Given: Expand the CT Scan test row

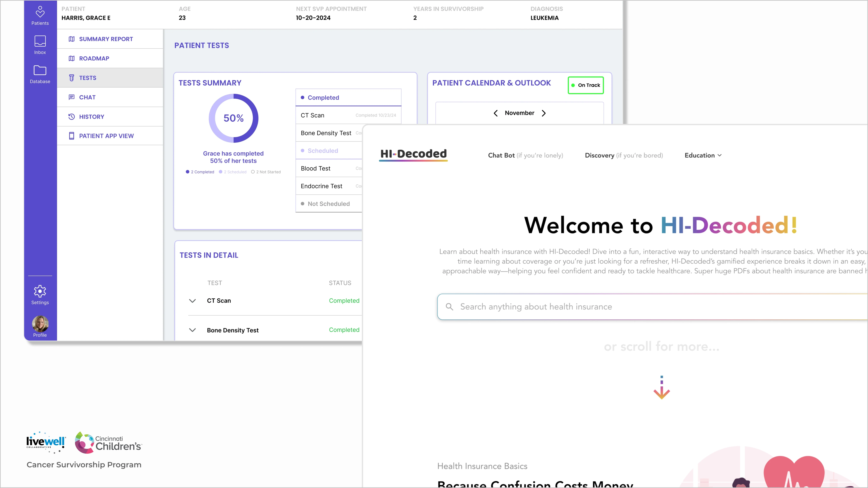Looking at the screenshot, I should pos(192,301).
